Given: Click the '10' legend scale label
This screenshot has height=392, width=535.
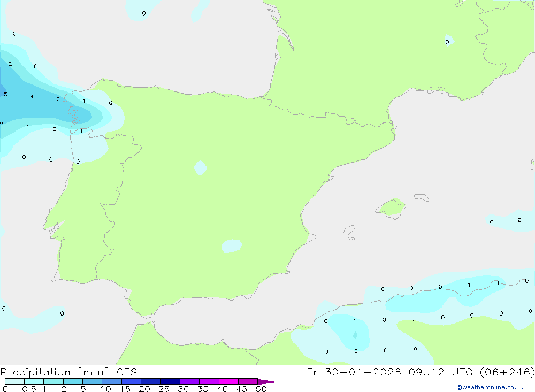Looking at the screenshot, I should (105, 389).
